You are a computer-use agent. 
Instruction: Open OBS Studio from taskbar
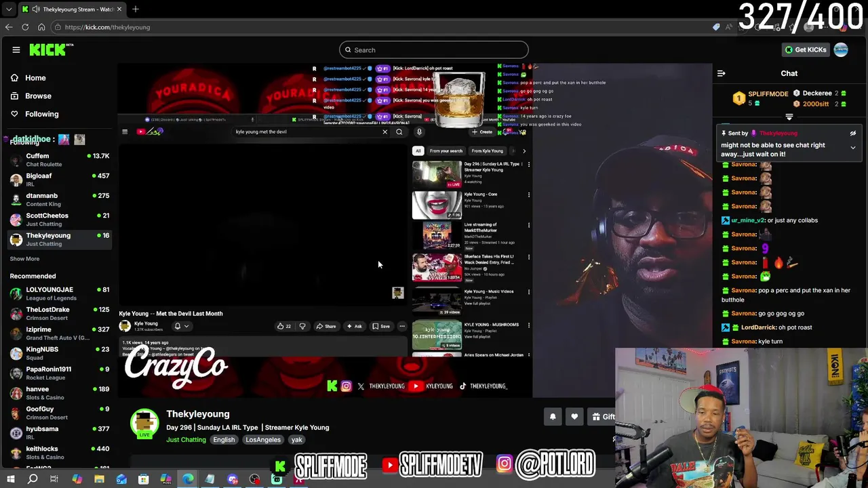click(254, 479)
